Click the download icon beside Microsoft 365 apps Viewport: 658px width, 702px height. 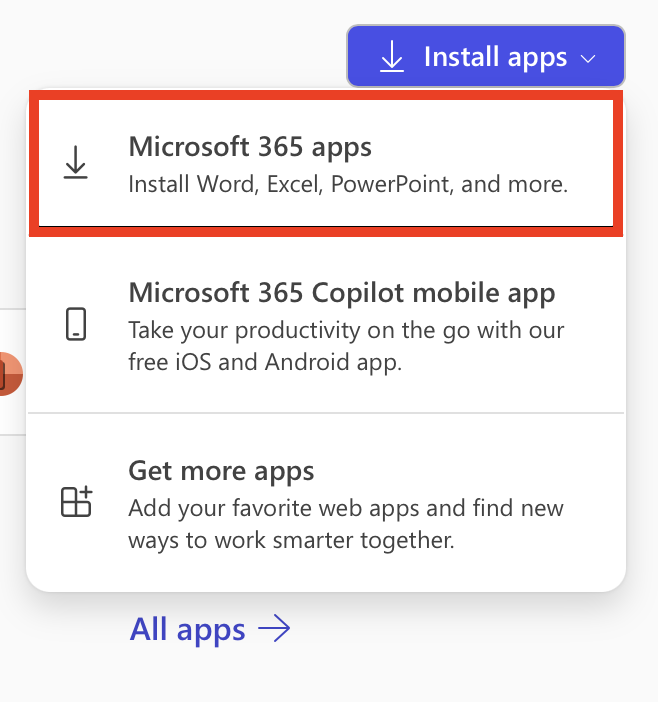pyautogui.click(x=76, y=163)
